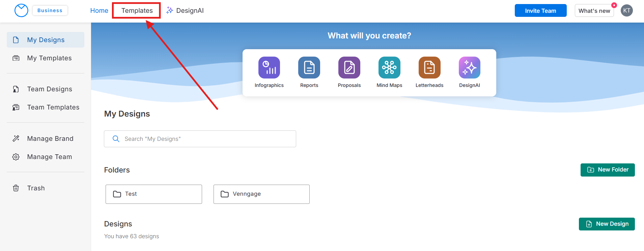Create a New Folder
The image size is (644, 251).
click(607, 170)
